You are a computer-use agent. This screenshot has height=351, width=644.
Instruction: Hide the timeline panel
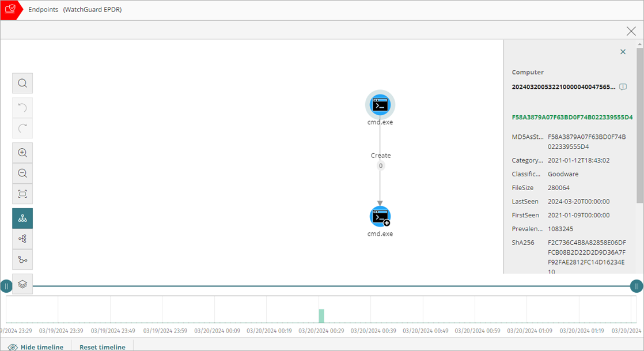tap(37, 346)
